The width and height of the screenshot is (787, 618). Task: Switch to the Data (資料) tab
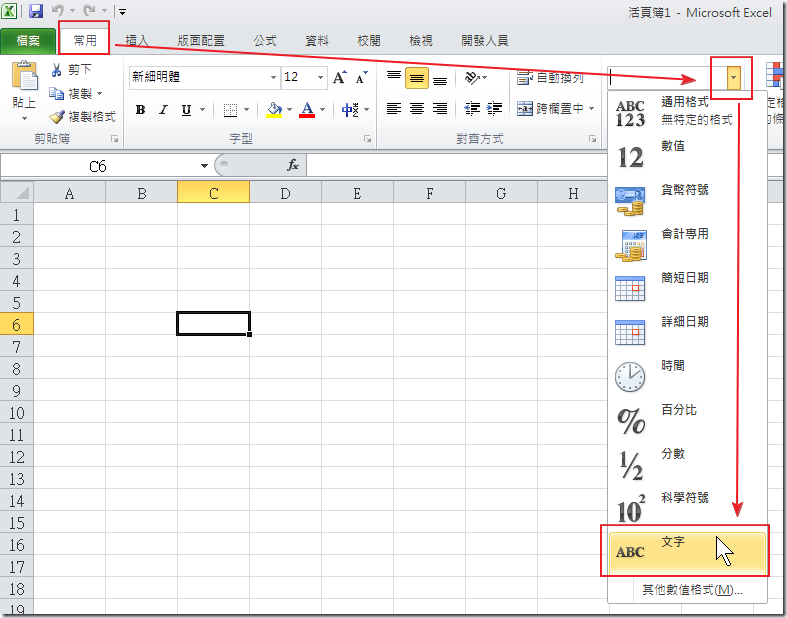tap(317, 41)
